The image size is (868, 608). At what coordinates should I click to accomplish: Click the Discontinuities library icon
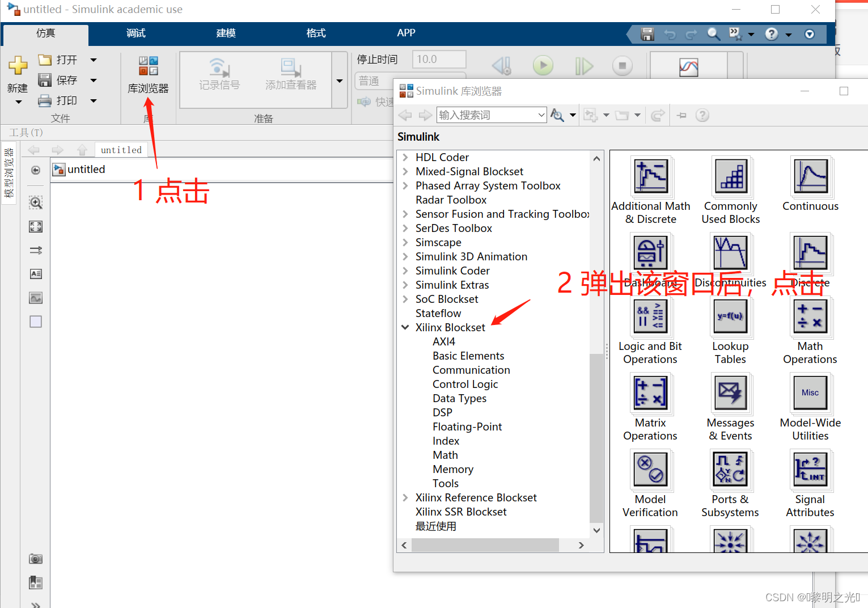tap(730, 252)
